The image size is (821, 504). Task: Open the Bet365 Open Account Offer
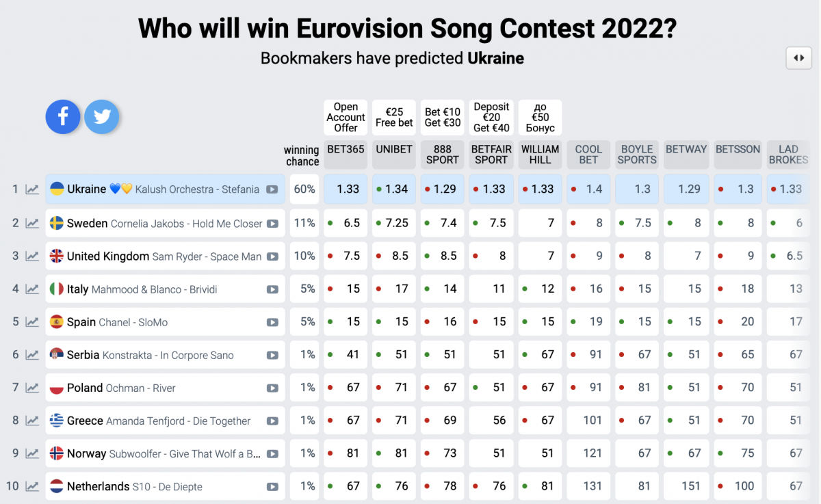(x=346, y=118)
